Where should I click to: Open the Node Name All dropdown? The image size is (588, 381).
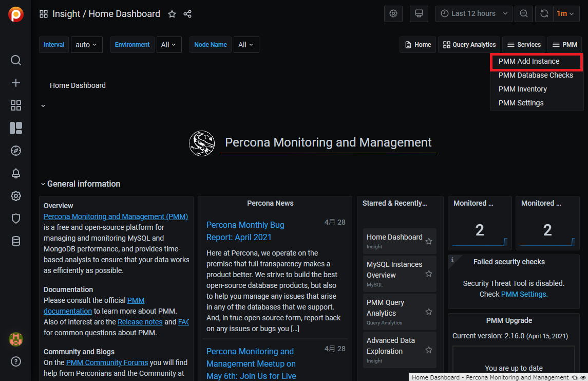tap(246, 45)
